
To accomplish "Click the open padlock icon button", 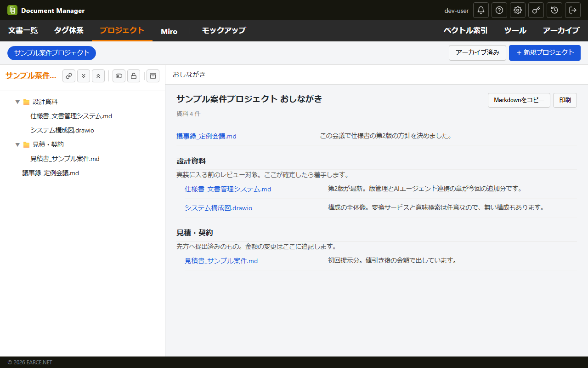I will pyautogui.click(x=134, y=76).
